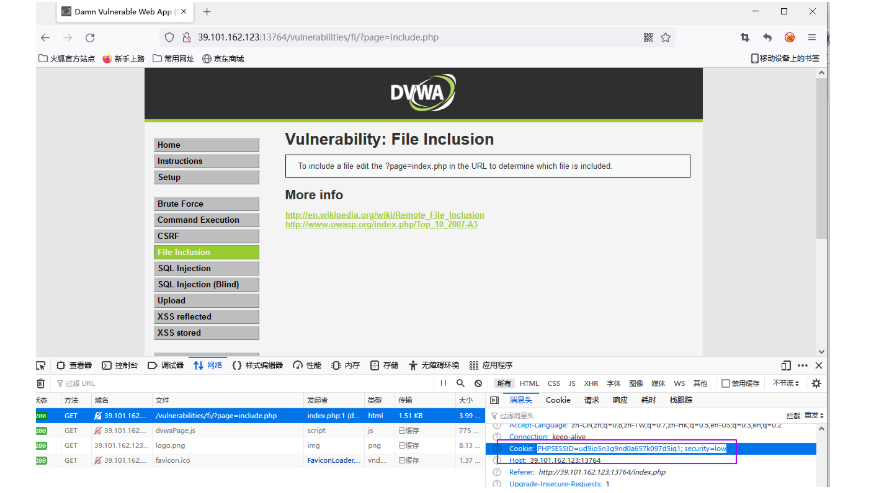Switch to the 调试器 devtools tab
This screenshot has width=872, height=493.
(x=166, y=366)
